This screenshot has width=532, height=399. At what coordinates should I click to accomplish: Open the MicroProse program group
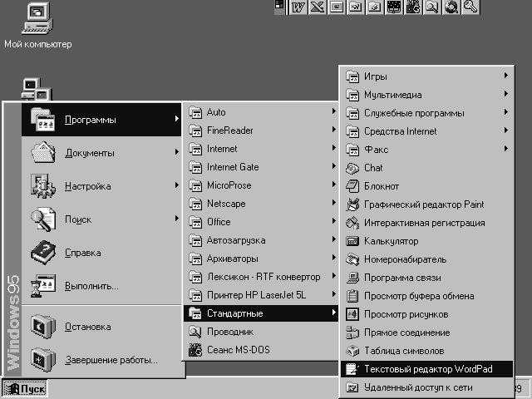(x=260, y=185)
